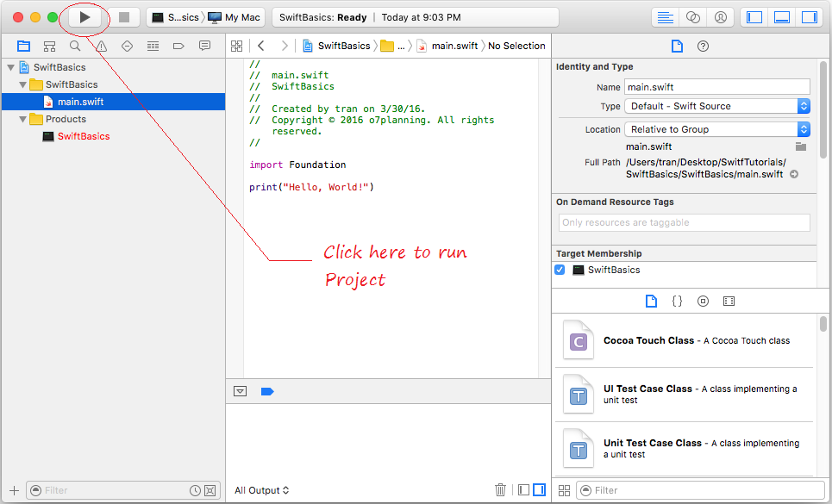
Task: Click the collapsed folder jump bar item
Action: click(392, 47)
